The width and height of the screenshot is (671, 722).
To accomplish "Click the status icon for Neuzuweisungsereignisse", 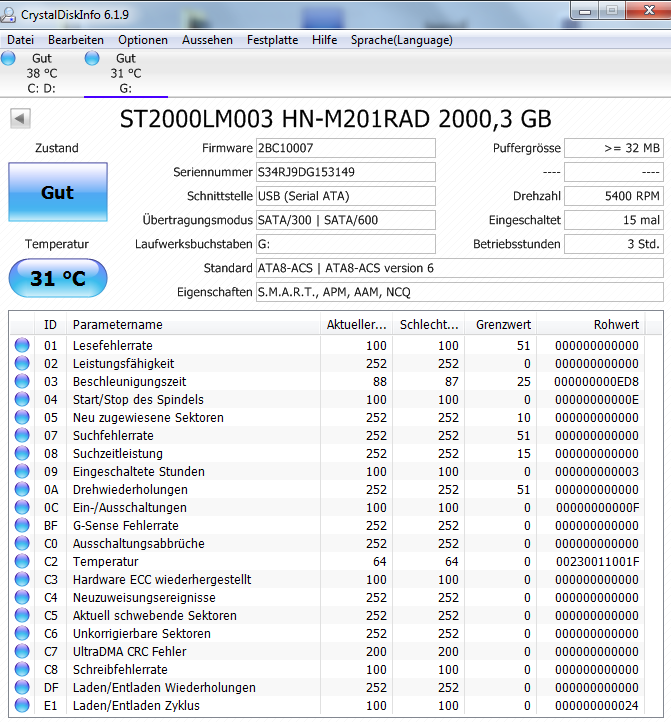I will [x=22, y=597].
